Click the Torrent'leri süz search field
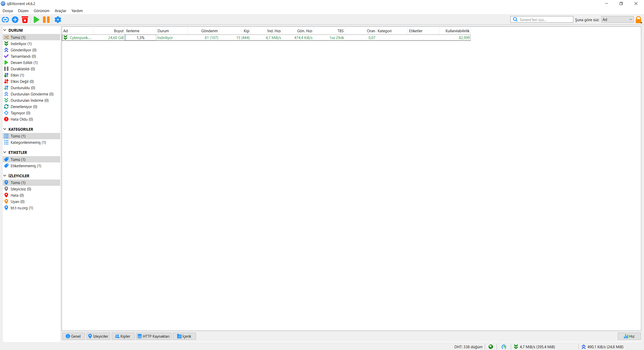 [x=545, y=20]
